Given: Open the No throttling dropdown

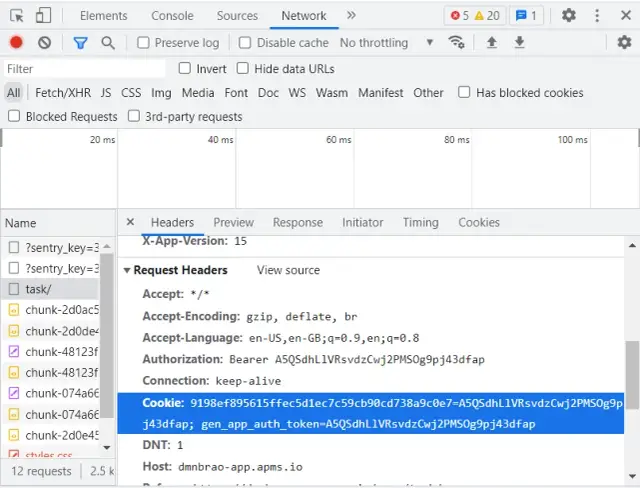Looking at the screenshot, I should pyautogui.click(x=386, y=43).
